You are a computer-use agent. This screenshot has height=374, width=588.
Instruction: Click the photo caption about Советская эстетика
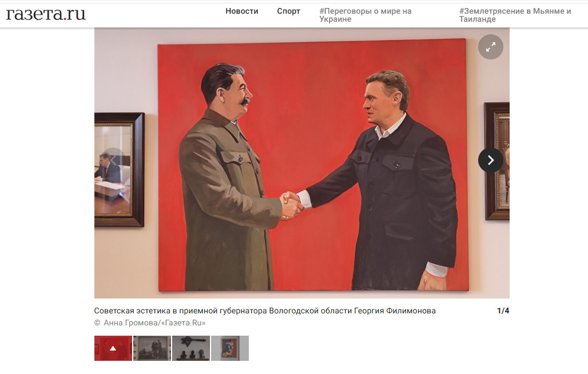coord(265,311)
